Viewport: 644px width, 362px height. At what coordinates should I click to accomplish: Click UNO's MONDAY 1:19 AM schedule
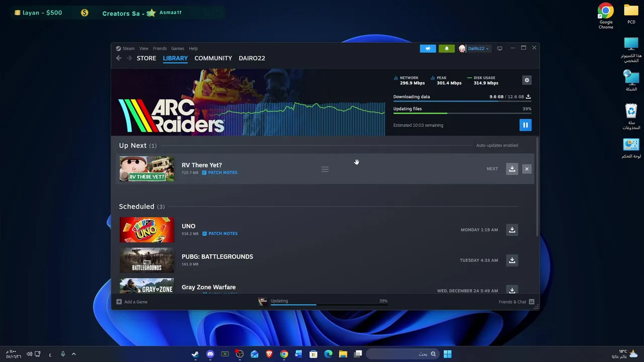pos(479,230)
